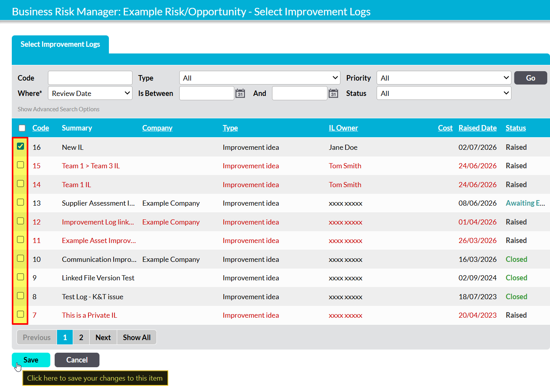This screenshot has width=550, height=392.
Task: Check the box for log 12
Action: [x=20, y=221]
